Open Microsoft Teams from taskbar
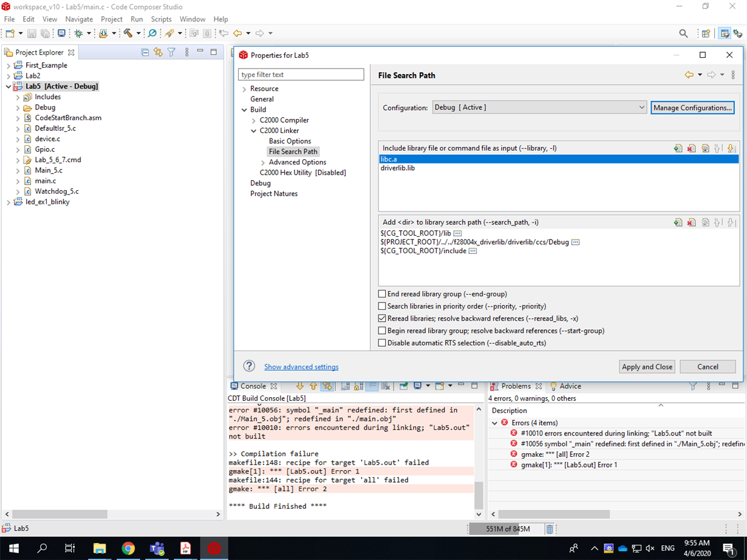This screenshot has height=560, width=747. point(157,548)
